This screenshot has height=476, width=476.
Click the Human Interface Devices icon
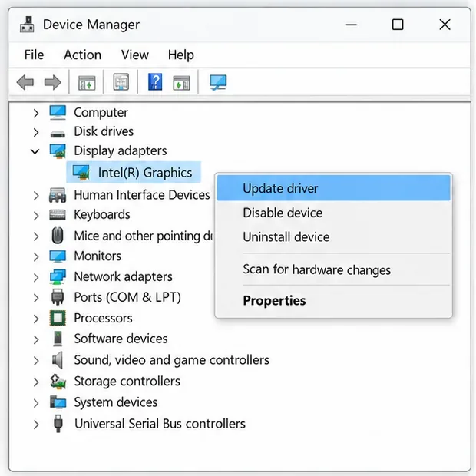click(58, 195)
